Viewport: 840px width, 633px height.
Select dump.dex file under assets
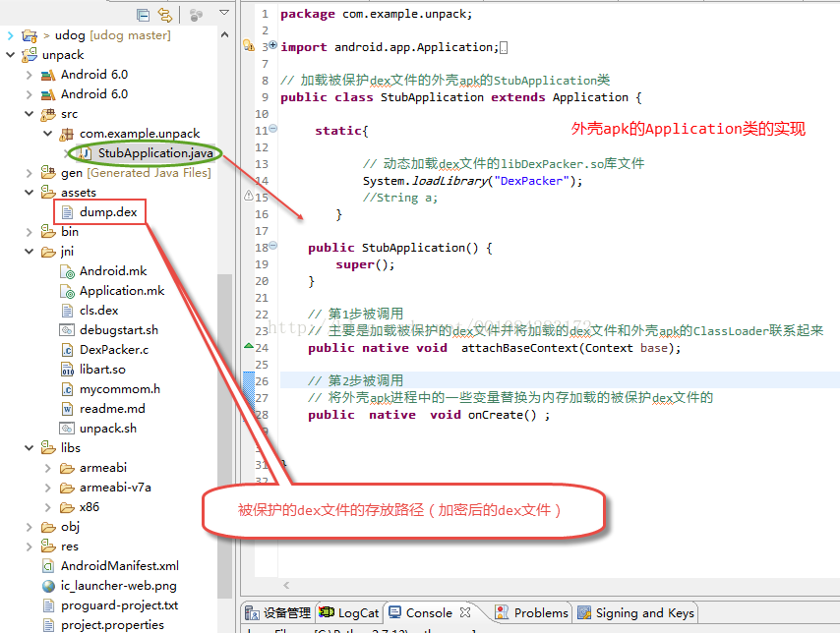tap(108, 212)
